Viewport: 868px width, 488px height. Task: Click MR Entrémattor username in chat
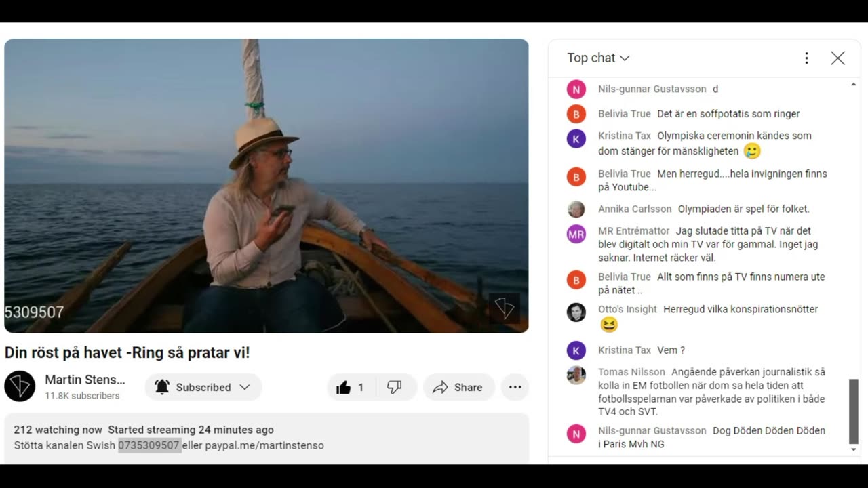[633, 230]
